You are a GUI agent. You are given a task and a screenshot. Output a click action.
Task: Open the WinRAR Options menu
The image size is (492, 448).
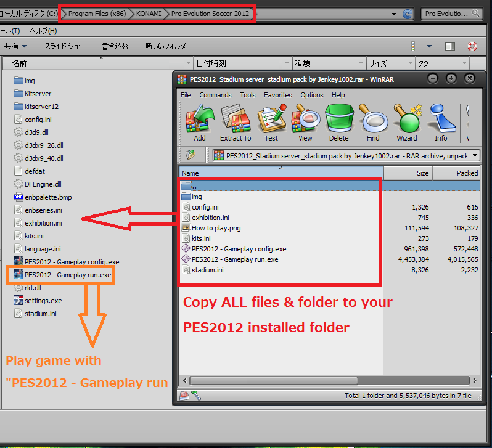tap(312, 95)
